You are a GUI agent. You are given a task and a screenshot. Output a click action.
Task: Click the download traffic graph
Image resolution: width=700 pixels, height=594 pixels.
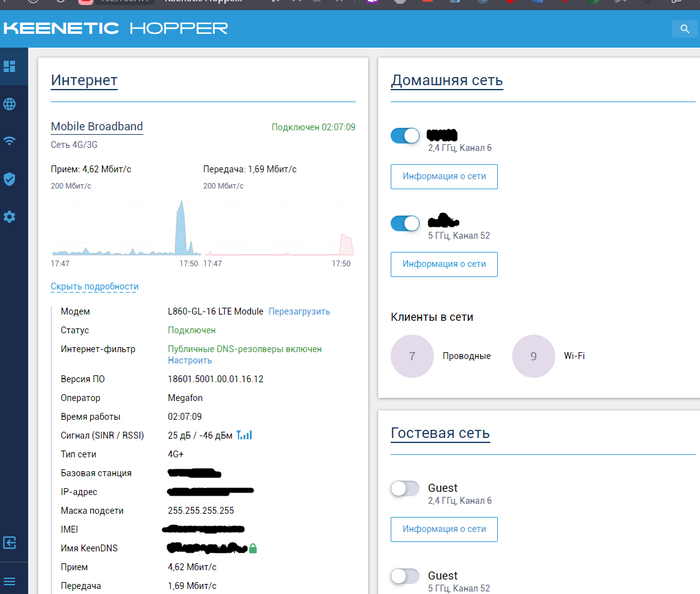[x=125, y=225]
